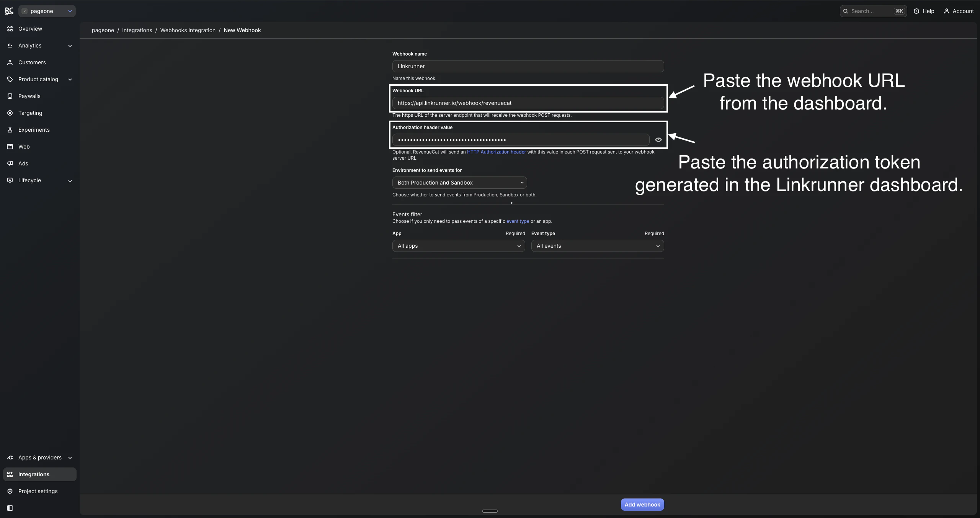Open Project settings
980x518 pixels.
(x=38, y=491)
